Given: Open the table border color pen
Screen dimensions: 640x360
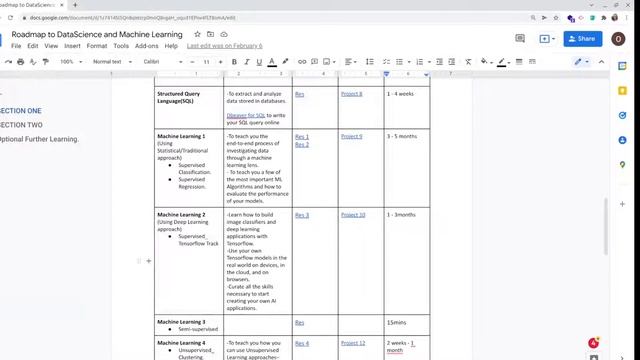Looking at the screenshot, I should 502,62.
